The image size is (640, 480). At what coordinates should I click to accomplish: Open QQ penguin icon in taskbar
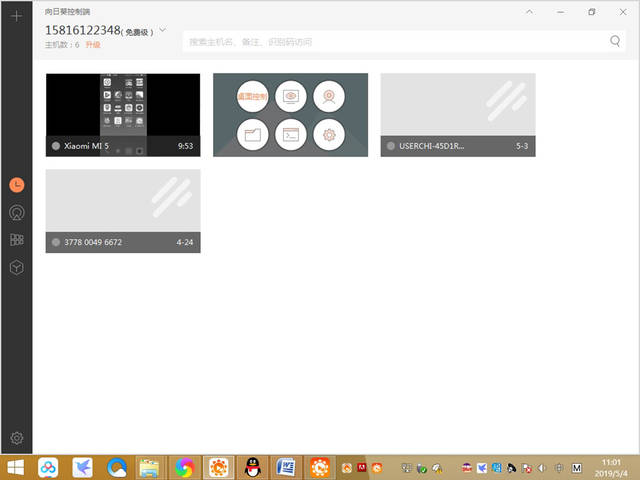[x=253, y=467]
